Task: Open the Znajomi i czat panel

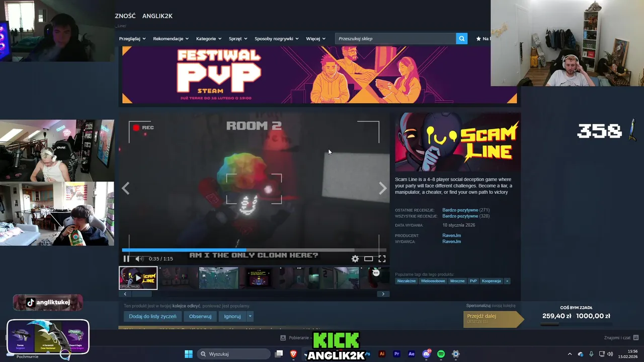Action: (621, 338)
